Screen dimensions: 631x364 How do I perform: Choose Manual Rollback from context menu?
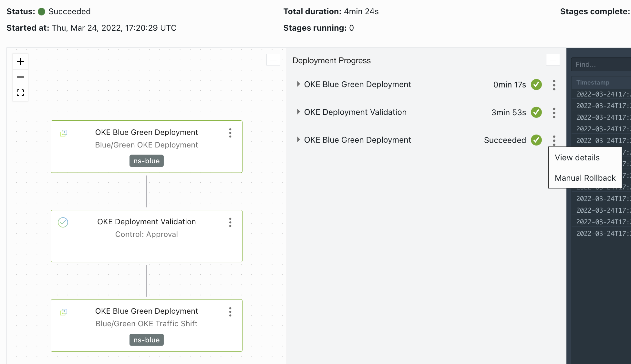(x=585, y=178)
